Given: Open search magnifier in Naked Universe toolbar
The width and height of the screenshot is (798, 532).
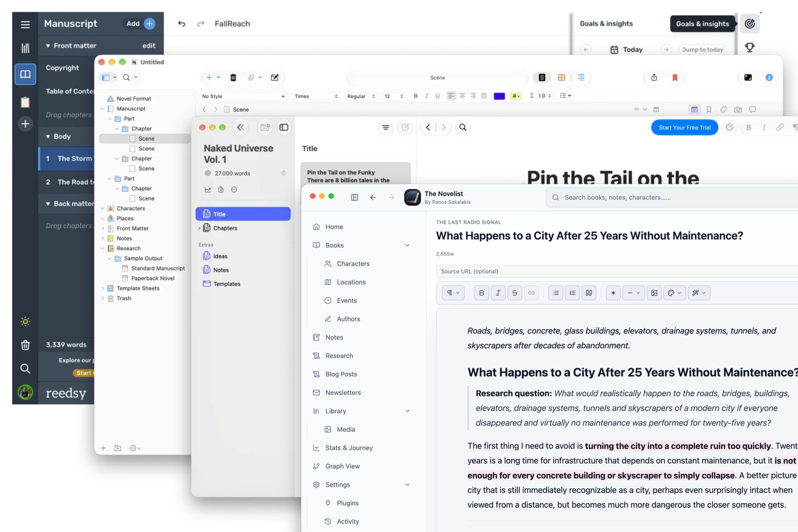Looking at the screenshot, I should (x=463, y=127).
